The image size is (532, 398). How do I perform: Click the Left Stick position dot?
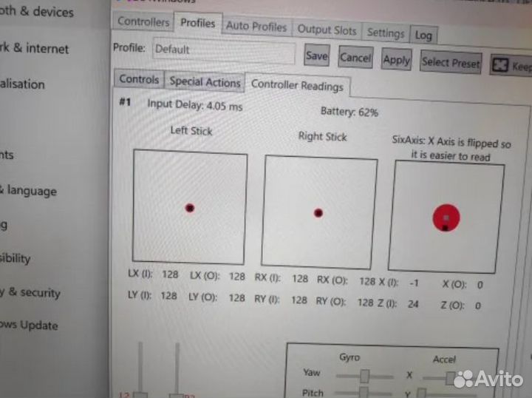[190, 208]
